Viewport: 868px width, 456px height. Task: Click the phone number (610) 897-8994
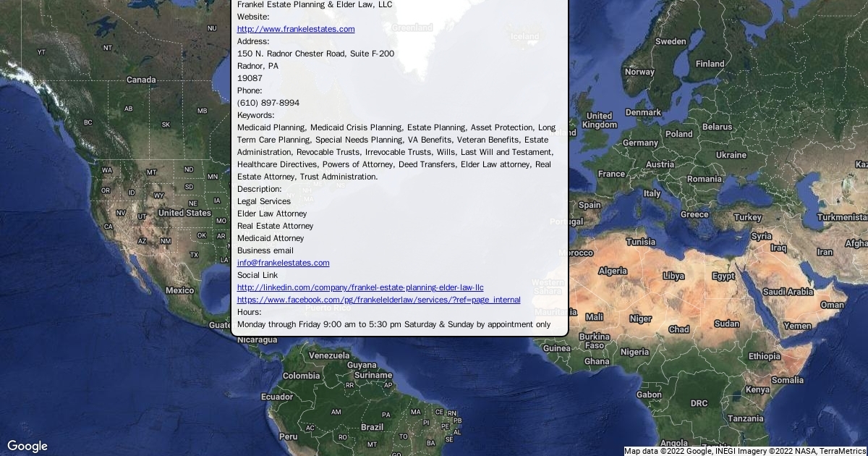[x=268, y=103]
